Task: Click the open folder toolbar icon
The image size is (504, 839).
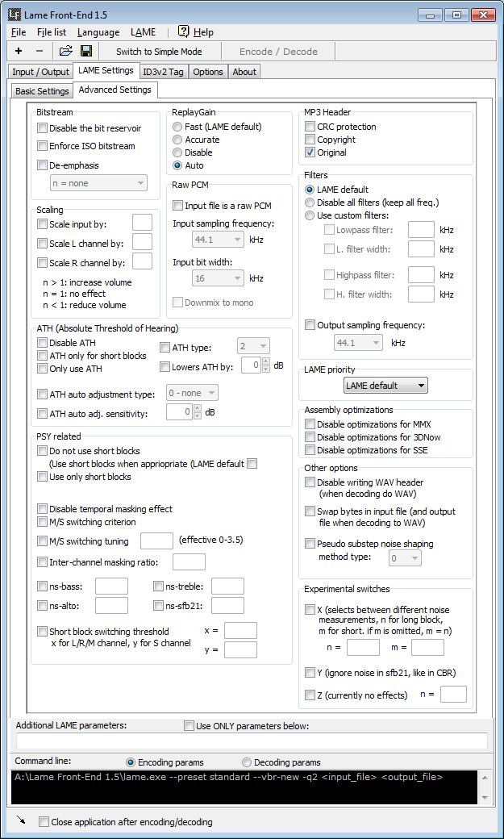Action: tap(65, 52)
